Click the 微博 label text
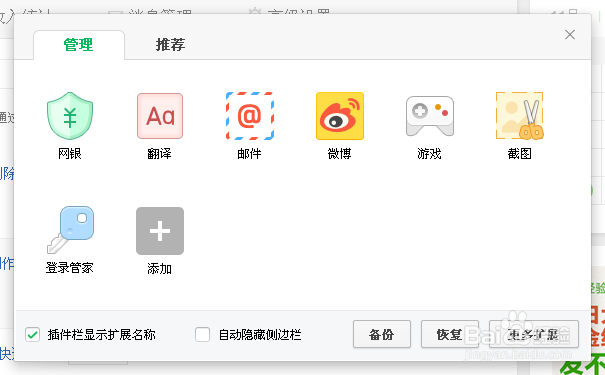 coord(339,154)
